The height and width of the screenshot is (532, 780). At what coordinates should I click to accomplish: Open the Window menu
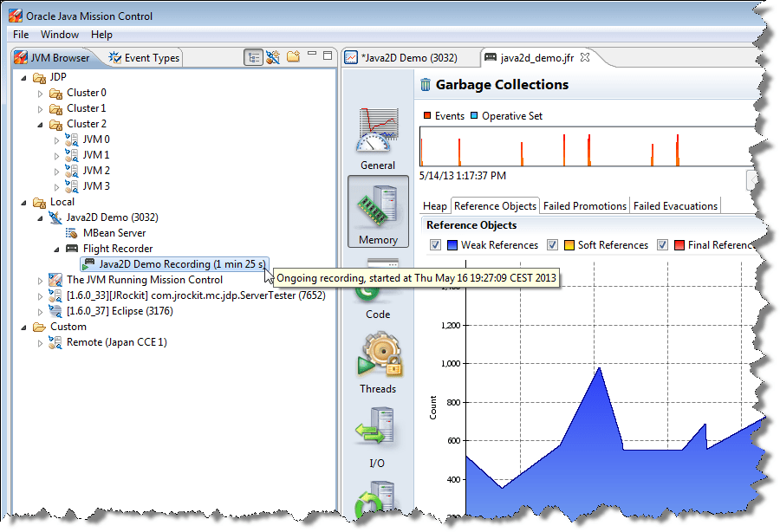pos(60,34)
